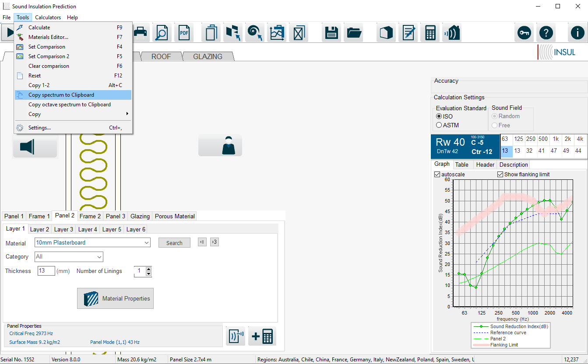Open the File menu
The image size is (588, 364).
[7, 17]
